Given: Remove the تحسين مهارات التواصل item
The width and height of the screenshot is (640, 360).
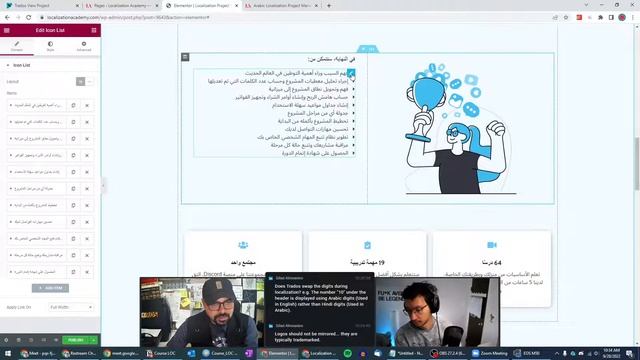Looking at the screenshot, I should click(87, 222).
